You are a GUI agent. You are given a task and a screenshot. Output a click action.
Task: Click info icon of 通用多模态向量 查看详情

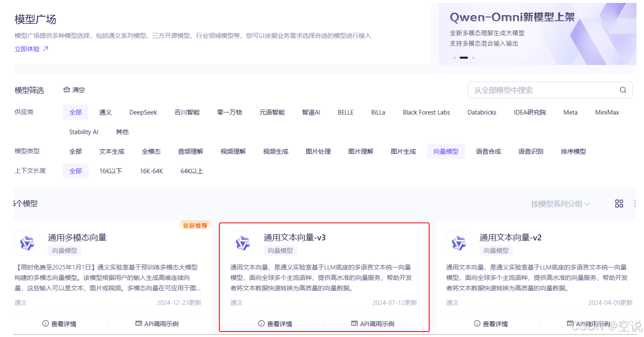[x=46, y=324]
